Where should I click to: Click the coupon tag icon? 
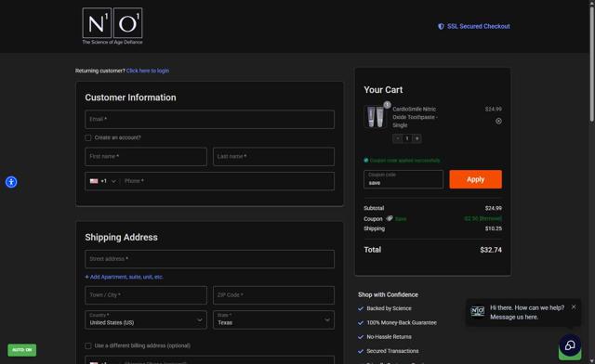pos(390,218)
